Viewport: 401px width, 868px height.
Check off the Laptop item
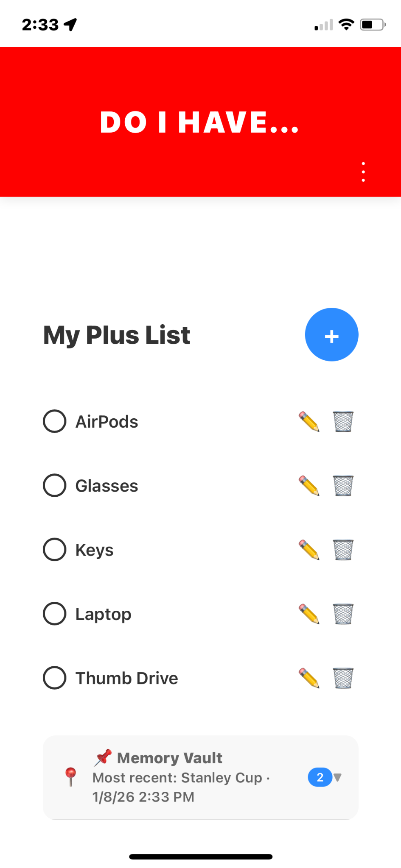55,613
